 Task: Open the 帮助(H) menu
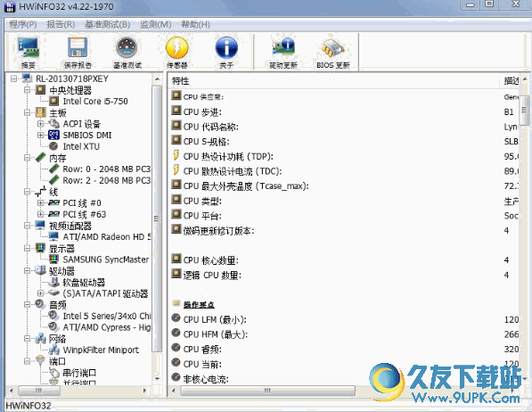pyautogui.click(x=195, y=24)
